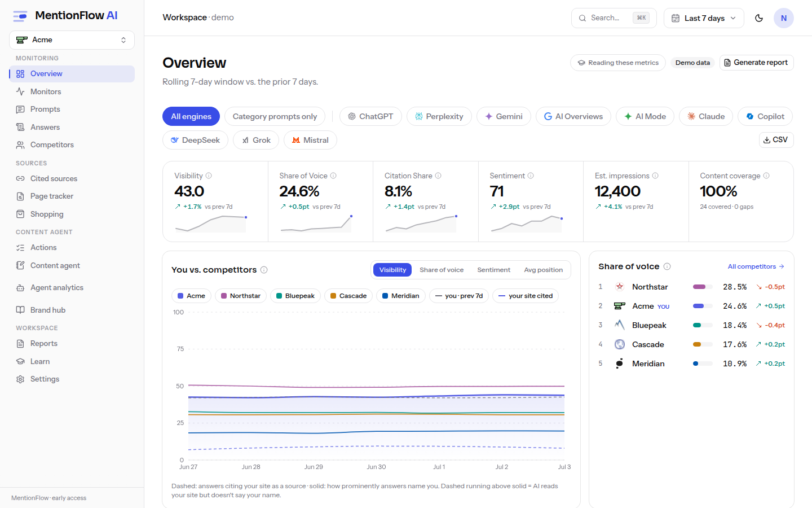The width and height of the screenshot is (812, 508).
Task: Switch chart to Share of voice tab
Action: [x=442, y=270]
